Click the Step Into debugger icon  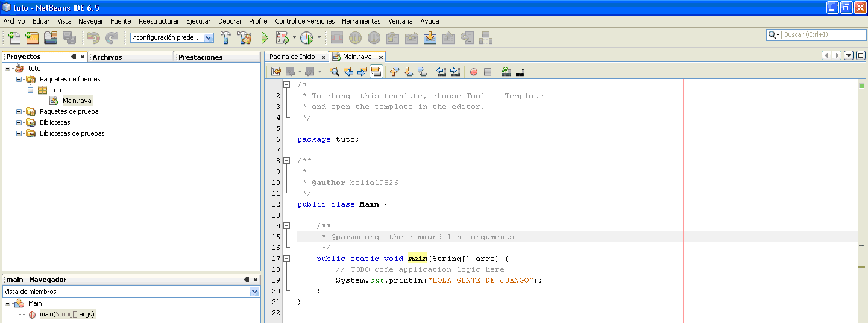(x=430, y=37)
